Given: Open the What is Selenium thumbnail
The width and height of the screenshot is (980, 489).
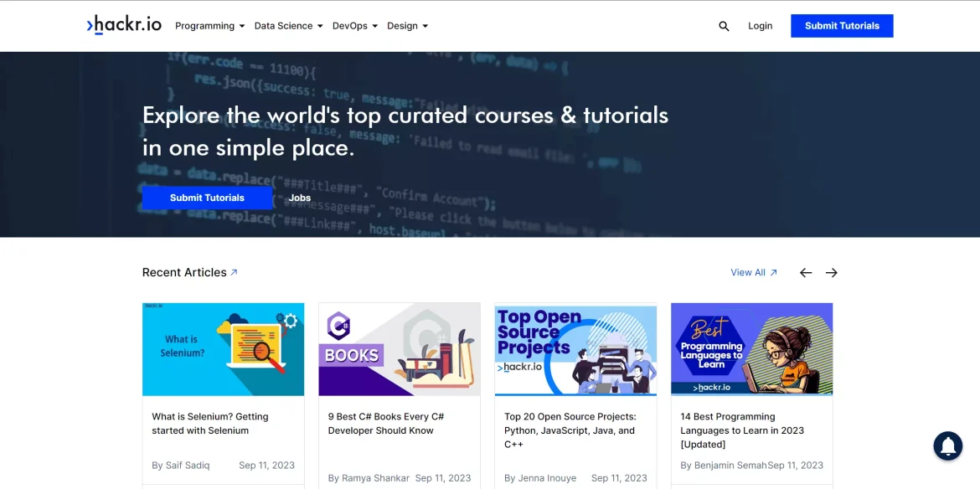Looking at the screenshot, I should pos(223,349).
